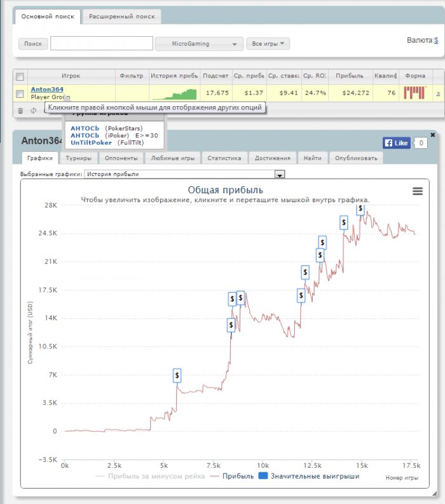
Task: Toggle the Прибыль series in the legend
Action: 233,476
